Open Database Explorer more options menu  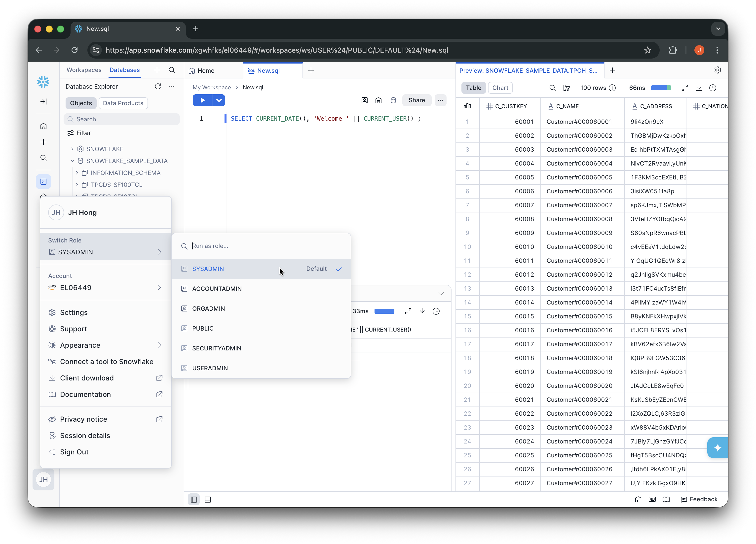click(x=172, y=87)
